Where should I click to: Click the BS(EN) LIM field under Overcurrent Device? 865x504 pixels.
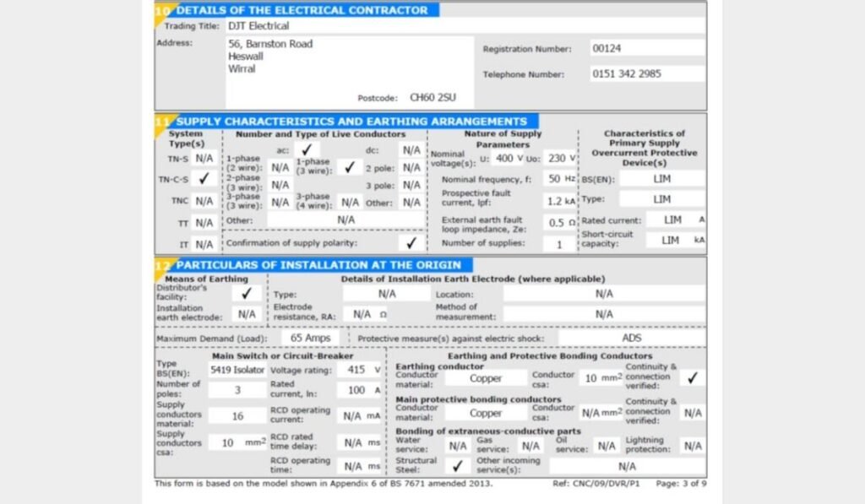point(662,179)
